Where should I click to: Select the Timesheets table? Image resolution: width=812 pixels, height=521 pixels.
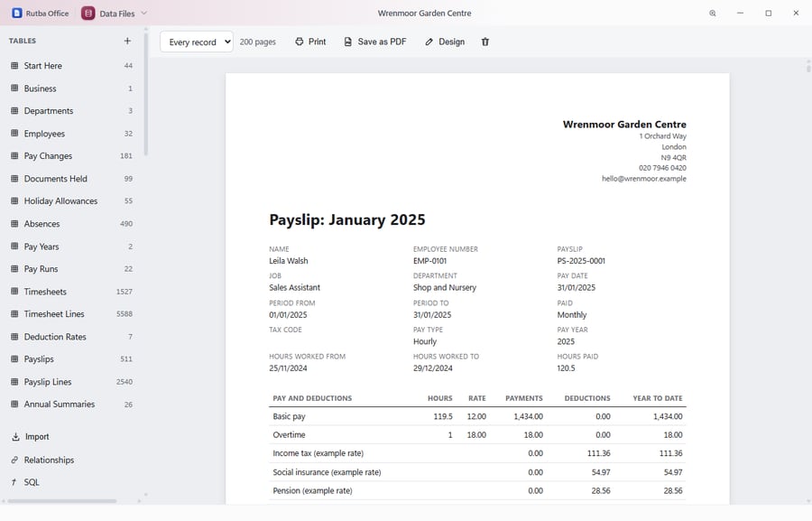(71, 292)
